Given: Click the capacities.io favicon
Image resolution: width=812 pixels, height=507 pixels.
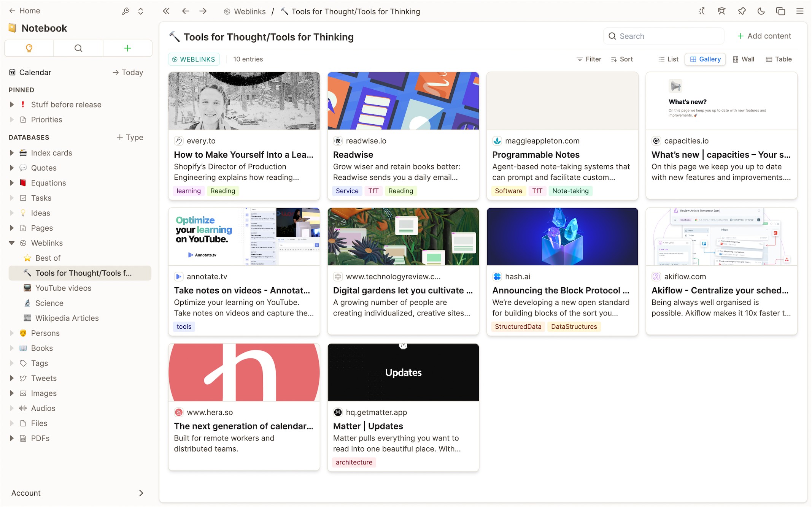Looking at the screenshot, I should pyautogui.click(x=656, y=141).
